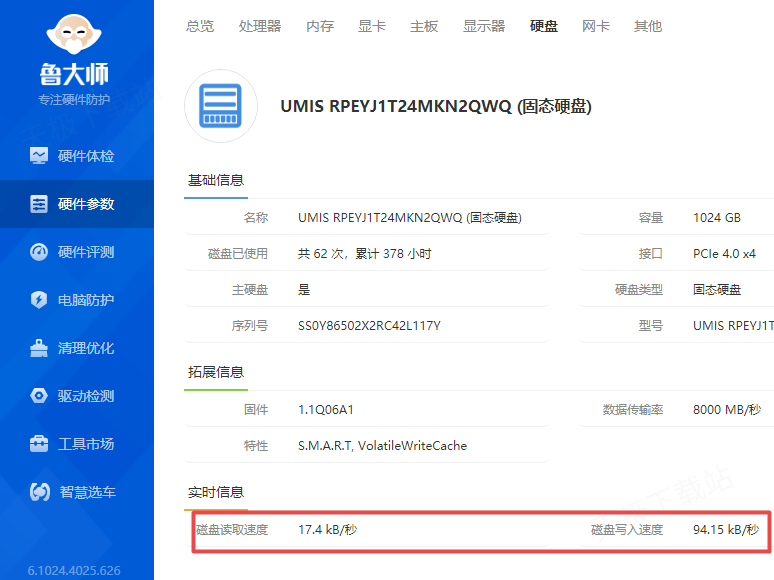Click the 型号 value UMIS RPEYJ1T
Screen dimensions: 774x580
pos(733,326)
